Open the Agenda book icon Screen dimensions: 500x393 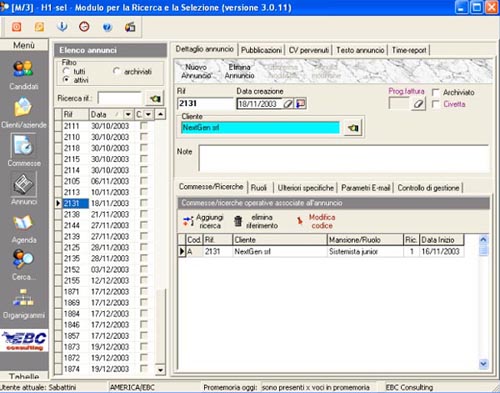tap(23, 223)
